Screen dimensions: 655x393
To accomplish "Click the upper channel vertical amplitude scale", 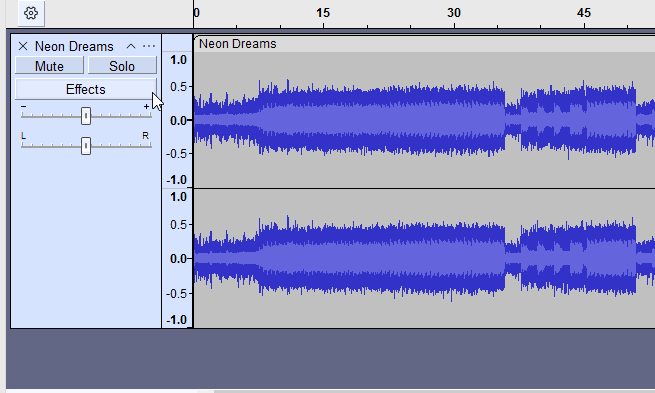I will (x=177, y=120).
